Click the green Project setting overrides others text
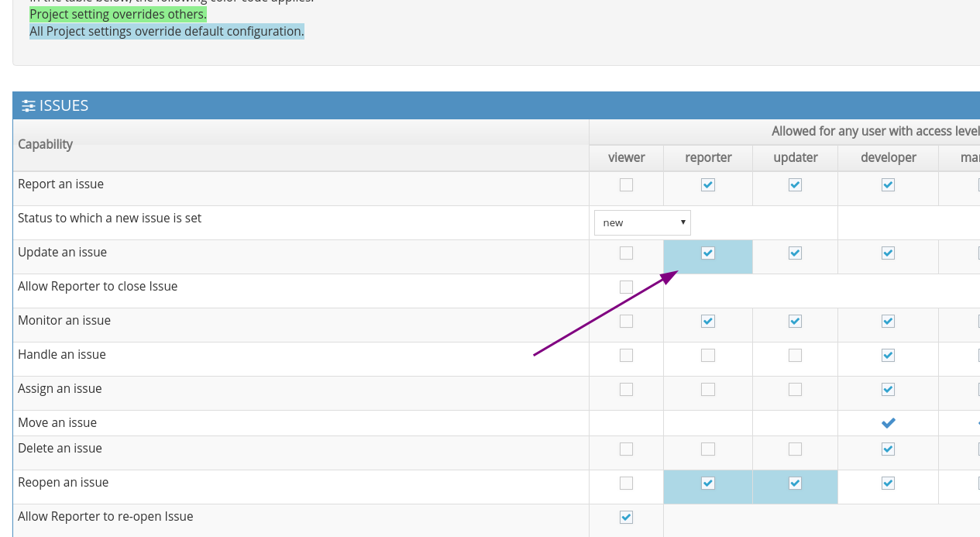 coord(118,15)
